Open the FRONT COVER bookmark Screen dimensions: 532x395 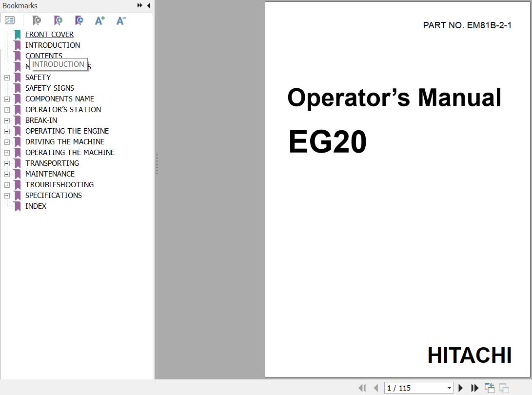[x=49, y=35]
